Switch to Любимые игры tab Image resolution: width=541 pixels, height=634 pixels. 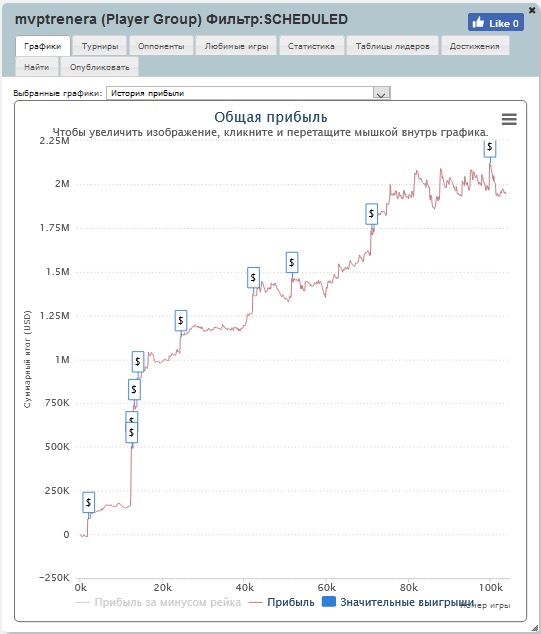point(236,46)
